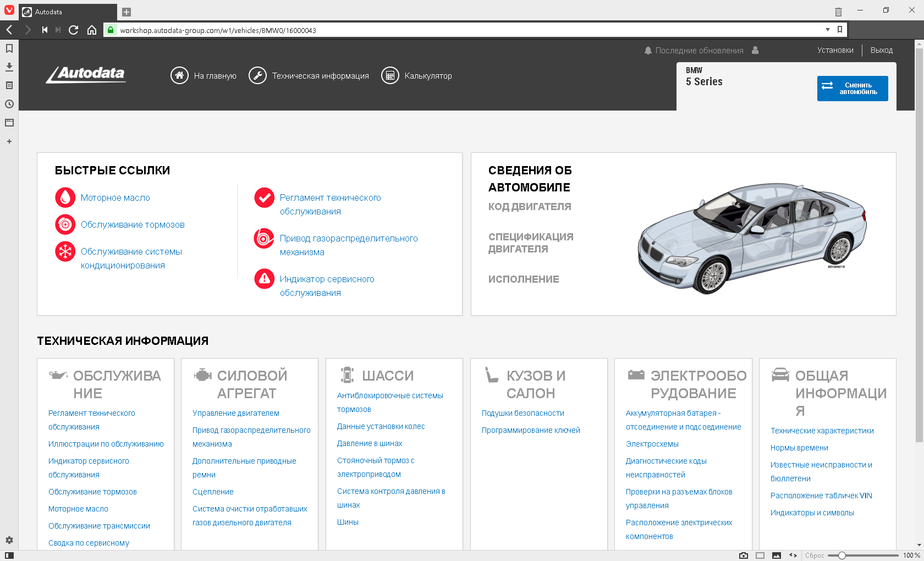Open Расположение табличек VIN link
This screenshot has height=561, width=924.
(821, 496)
